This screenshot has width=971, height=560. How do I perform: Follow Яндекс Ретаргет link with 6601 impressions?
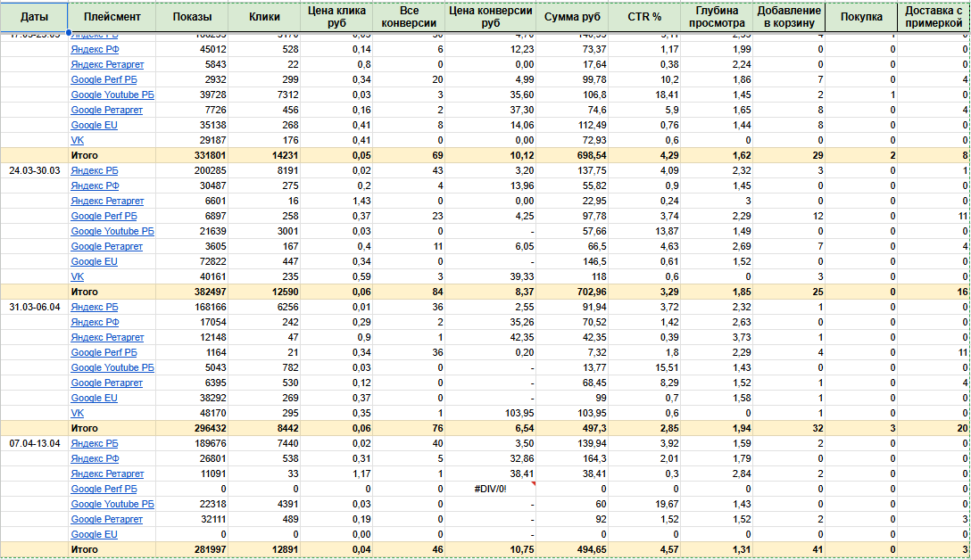coord(107,202)
